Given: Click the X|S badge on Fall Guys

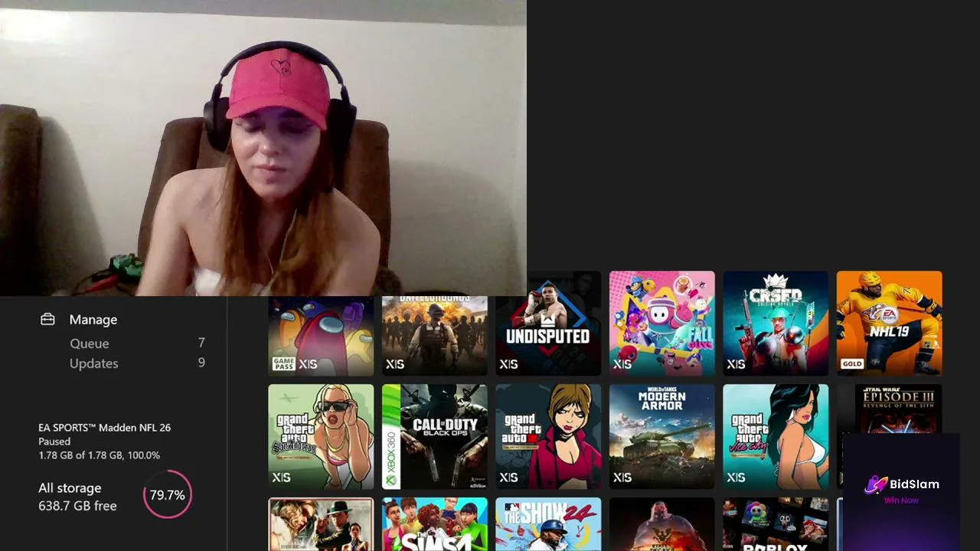Looking at the screenshot, I should point(622,364).
